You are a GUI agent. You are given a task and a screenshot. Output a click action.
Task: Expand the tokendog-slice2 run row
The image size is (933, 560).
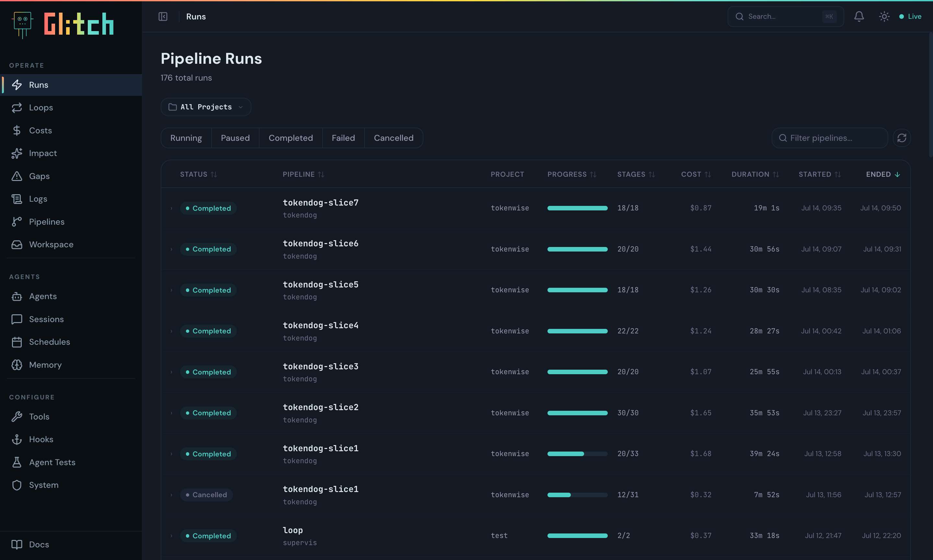pyautogui.click(x=171, y=413)
